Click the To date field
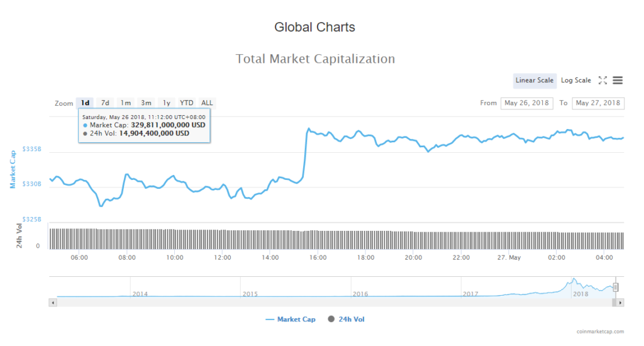Viewport: 644px width, 346px height. (x=597, y=103)
